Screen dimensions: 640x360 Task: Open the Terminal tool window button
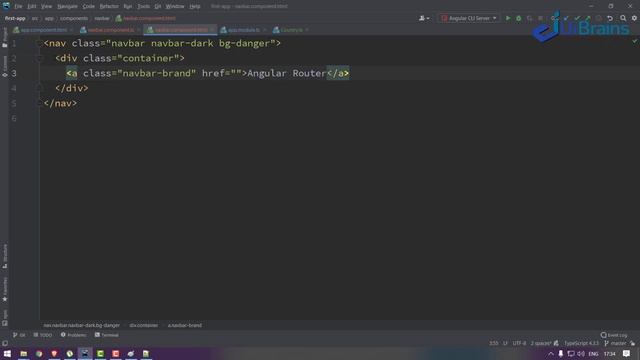pyautogui.click(x=107, y=335)
